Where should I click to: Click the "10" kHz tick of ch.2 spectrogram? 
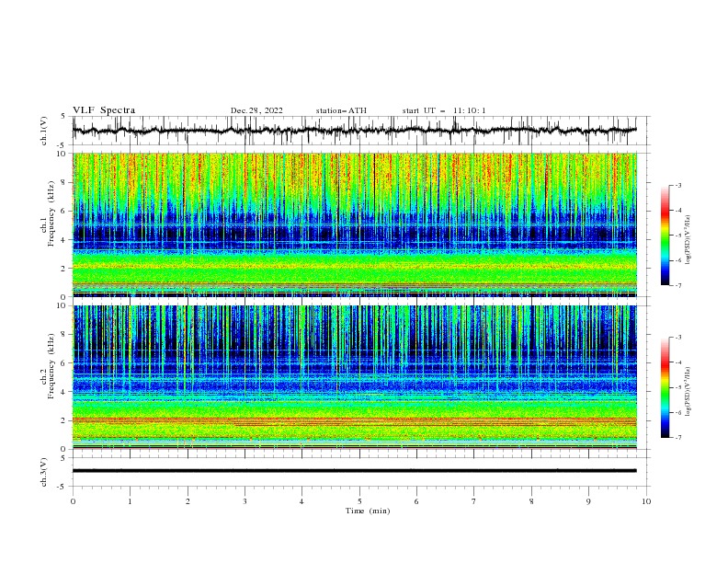[62, 305]
